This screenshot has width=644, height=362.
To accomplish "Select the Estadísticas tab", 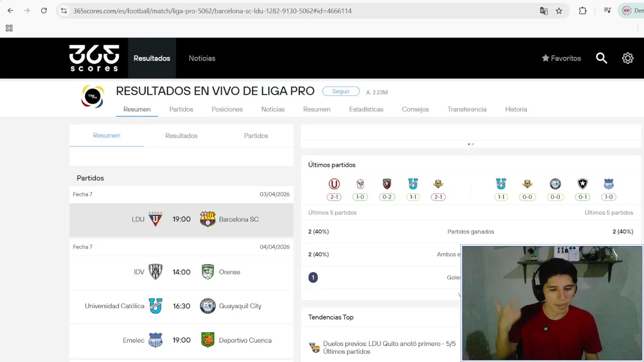I will pos(366,109).
